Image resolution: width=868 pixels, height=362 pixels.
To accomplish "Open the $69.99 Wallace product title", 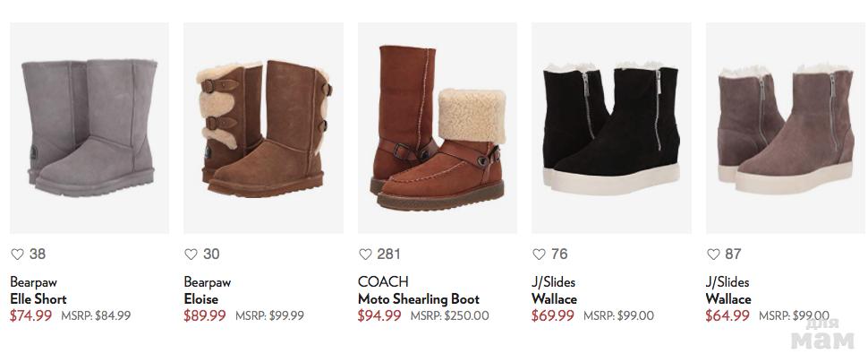I will 554,299.
